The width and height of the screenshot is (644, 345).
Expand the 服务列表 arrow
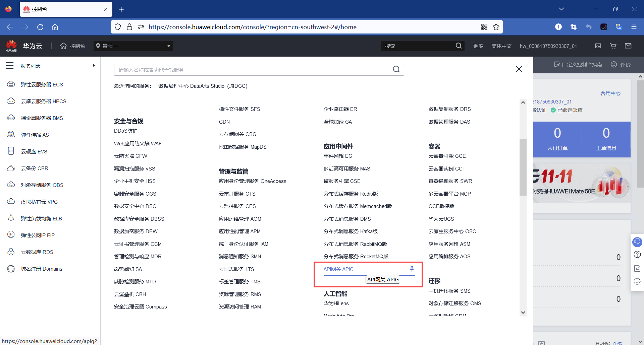94,65
